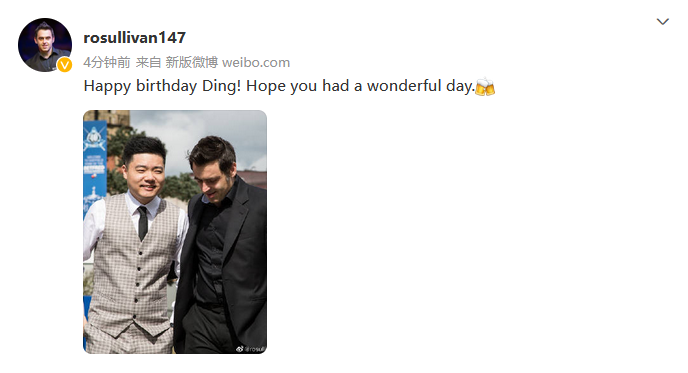
Task: Click the black necktie in the photo
Action: coord(143,223)
